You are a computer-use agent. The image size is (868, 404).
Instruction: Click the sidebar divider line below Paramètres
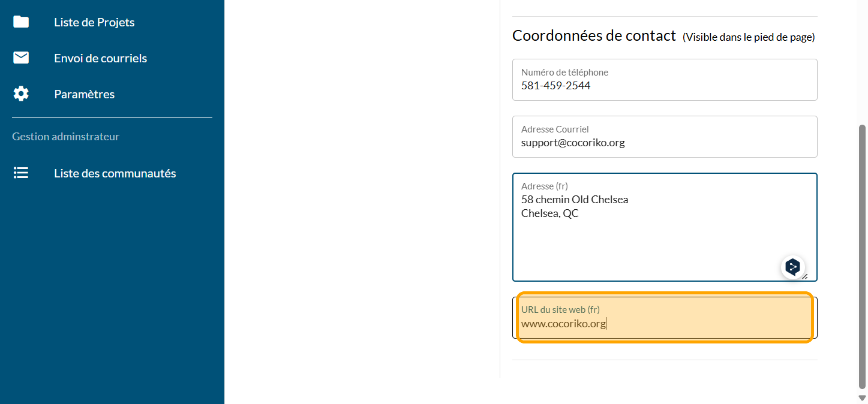click(x=112, y=118)
